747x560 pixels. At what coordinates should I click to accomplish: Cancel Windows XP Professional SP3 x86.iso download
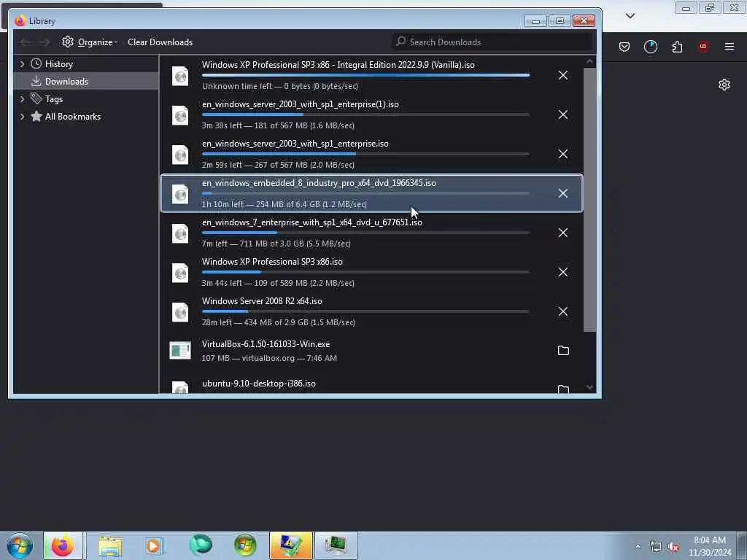point(562,272)
